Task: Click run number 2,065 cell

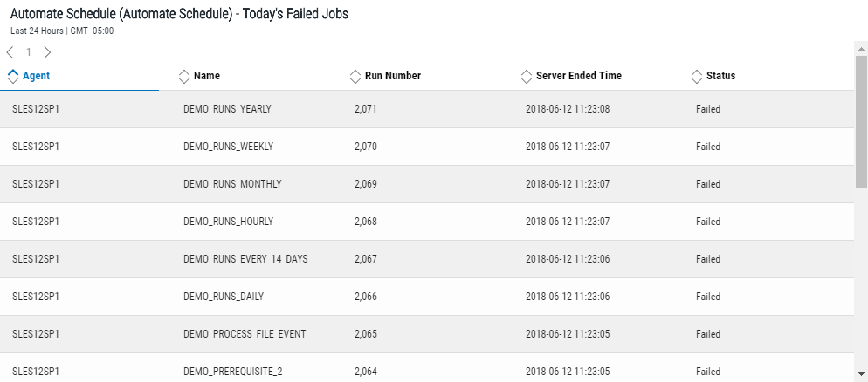Action: point(366,334)
